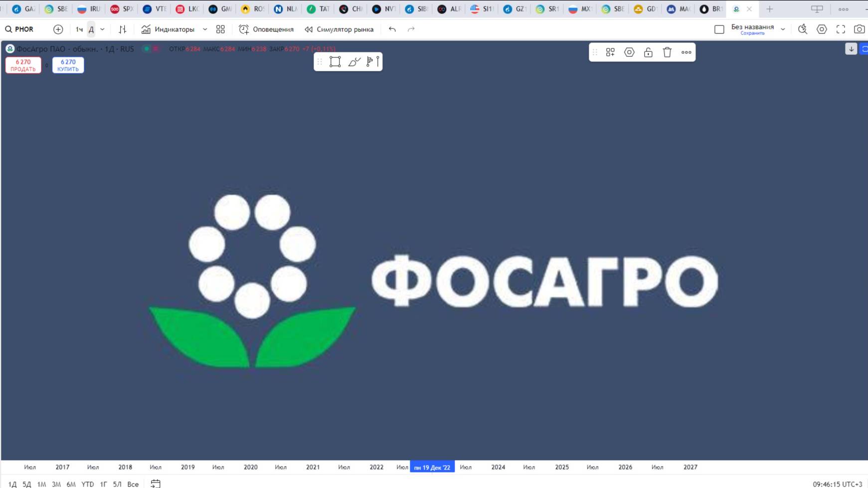Select the brush drawing tool
This screenshot has width=868, height=488.
(x=354, y=62)
